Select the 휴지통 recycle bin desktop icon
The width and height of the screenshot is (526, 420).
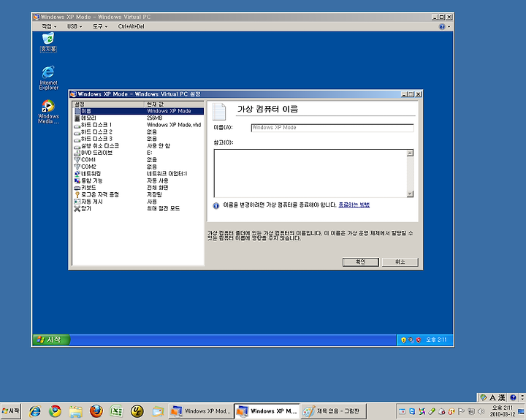pyautogui.click(x=48, y=42)
